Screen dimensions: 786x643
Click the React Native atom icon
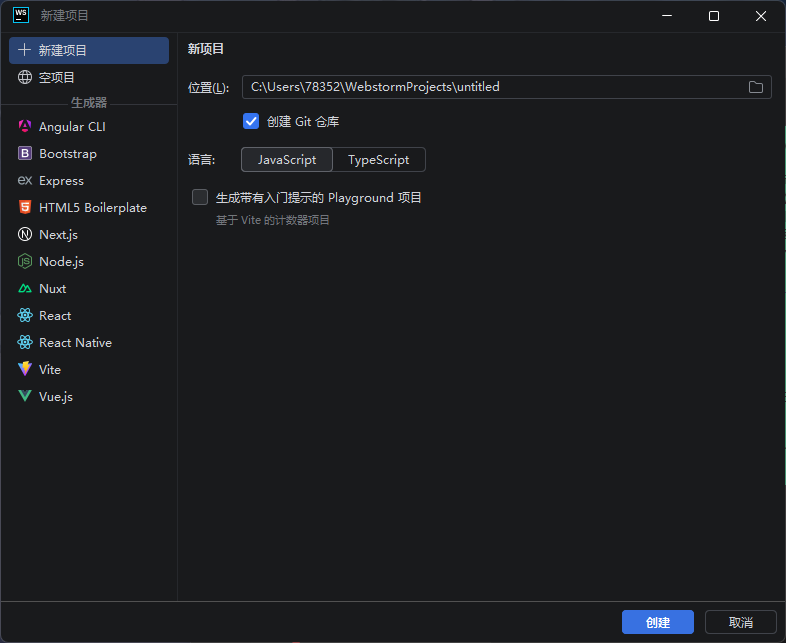click(x=25, y=342)
